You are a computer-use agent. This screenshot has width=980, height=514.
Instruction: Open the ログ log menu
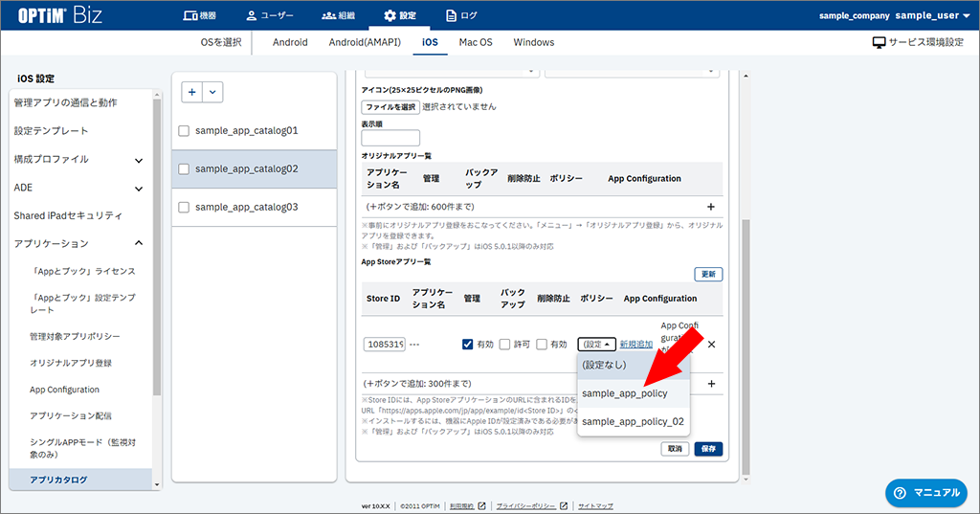click(461, 15)
